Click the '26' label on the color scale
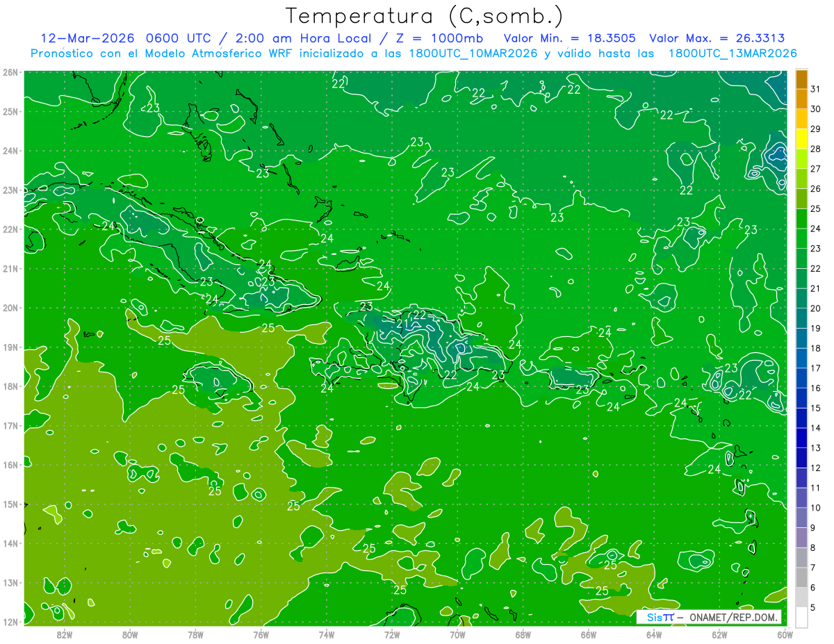The width and height of the screenshot is (834, 644). point(816,188)
